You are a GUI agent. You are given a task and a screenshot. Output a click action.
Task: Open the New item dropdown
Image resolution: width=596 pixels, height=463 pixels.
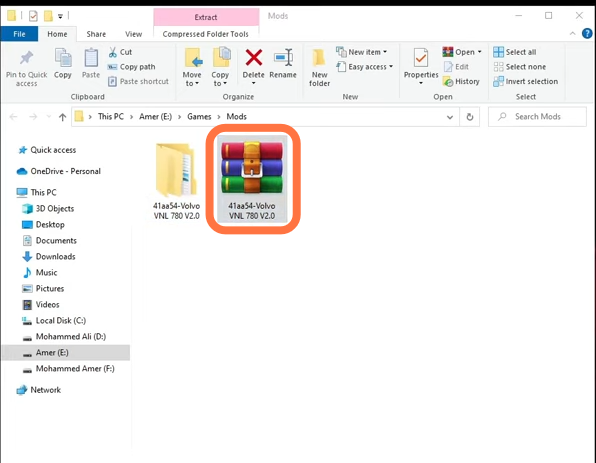(362, 52)
